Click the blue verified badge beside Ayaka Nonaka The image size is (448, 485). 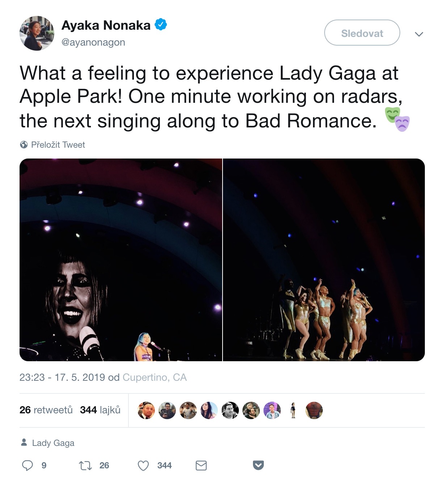(x=160, y=25)
